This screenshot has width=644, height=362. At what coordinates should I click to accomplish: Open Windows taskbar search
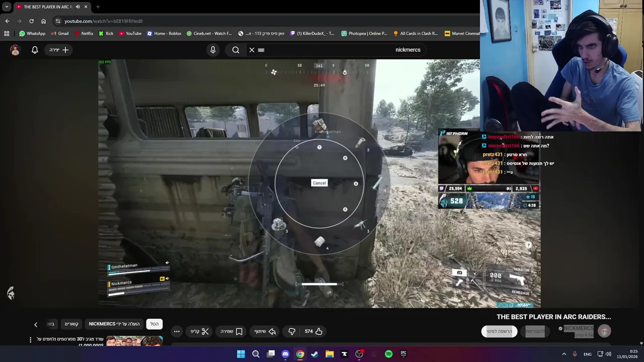pos(256,354)
